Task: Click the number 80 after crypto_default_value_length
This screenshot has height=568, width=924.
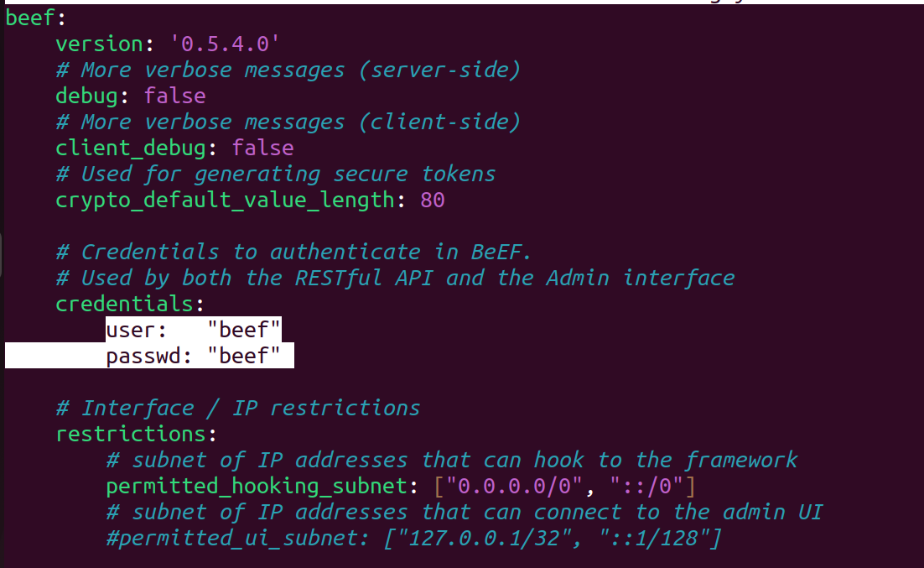Action: pos(433,200)
